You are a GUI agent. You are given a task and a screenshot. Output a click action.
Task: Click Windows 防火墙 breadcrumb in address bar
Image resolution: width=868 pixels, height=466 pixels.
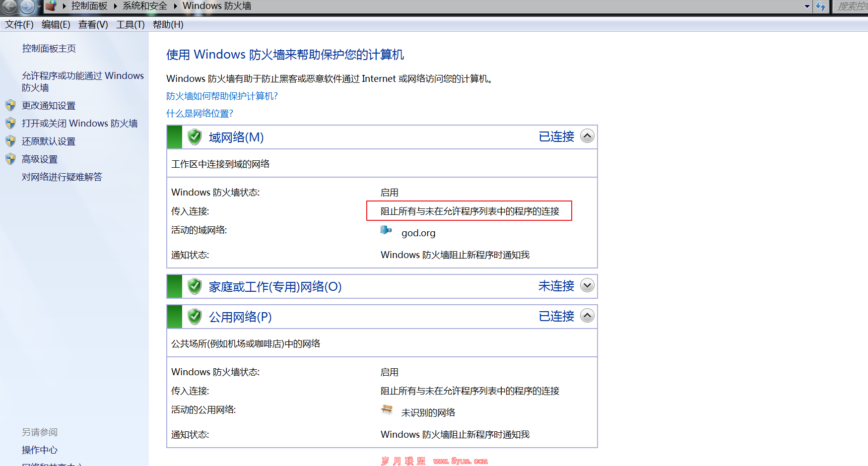[x=217, y=6]
